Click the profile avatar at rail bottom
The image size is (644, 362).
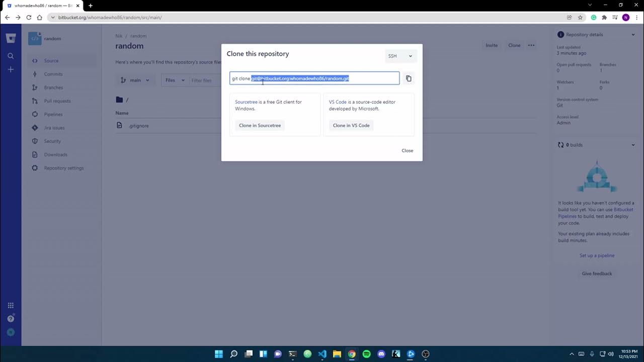pyautogui.click(x=11, y=332)
